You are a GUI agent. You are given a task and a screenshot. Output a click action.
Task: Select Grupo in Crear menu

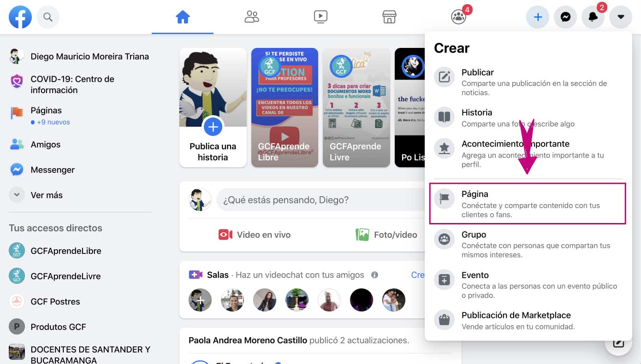(x=528, y=244)
